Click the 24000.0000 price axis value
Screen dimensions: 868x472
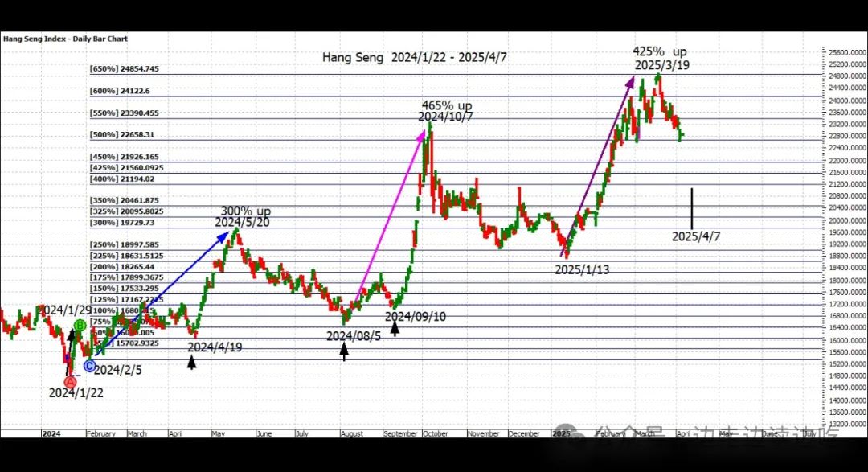coord(847,101)
